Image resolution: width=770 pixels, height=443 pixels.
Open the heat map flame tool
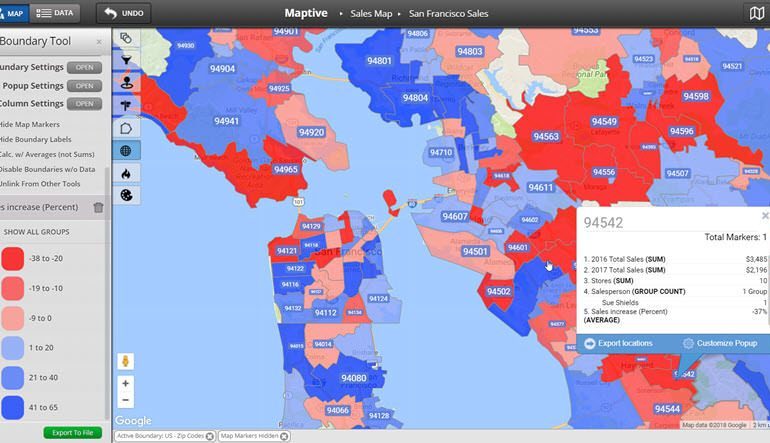pyautogui.click(x=126, y=173)
